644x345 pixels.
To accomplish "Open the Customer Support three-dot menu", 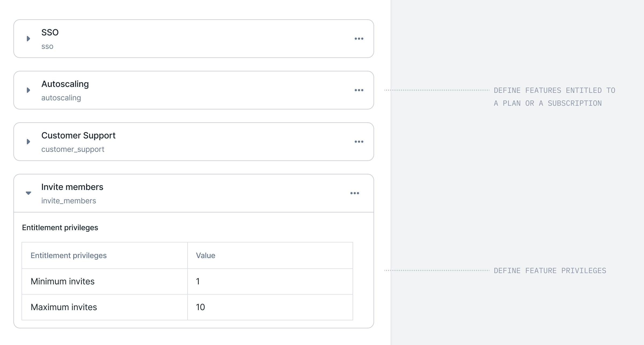I will click(359, 142).
